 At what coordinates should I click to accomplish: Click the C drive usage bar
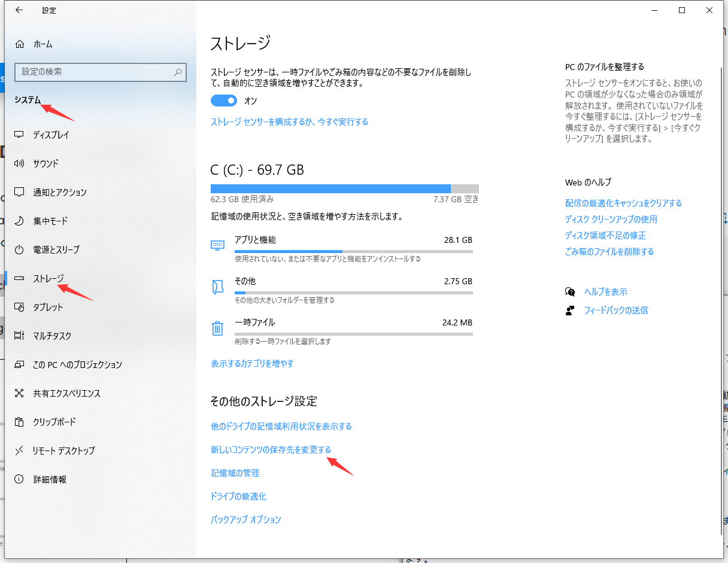[344, 187]
